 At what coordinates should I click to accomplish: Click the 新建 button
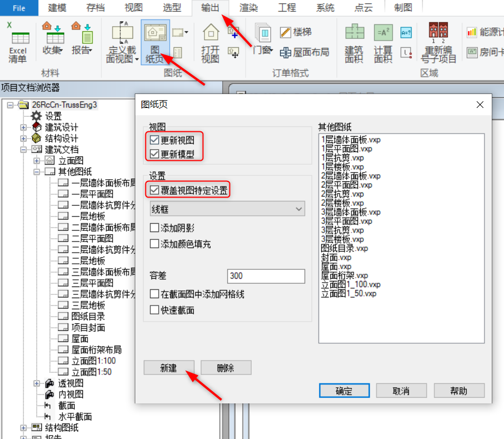[169, 368]
